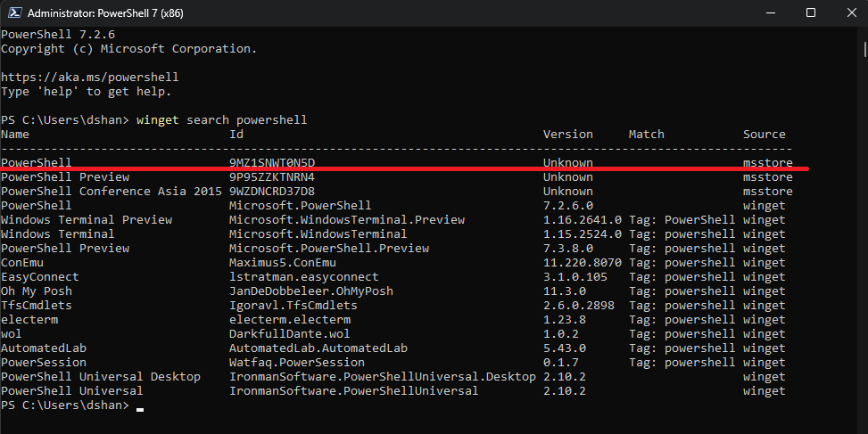Click the 'winget search powershell' command text
This screenshot has height=434, width=868.
click(x=221, y=120)
